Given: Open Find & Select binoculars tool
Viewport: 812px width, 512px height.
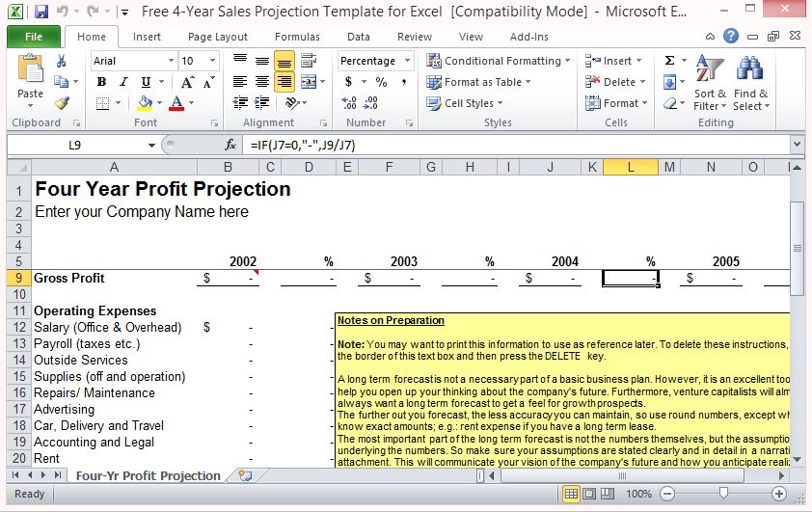Looking at the screenshot, I should coord(749,82).
